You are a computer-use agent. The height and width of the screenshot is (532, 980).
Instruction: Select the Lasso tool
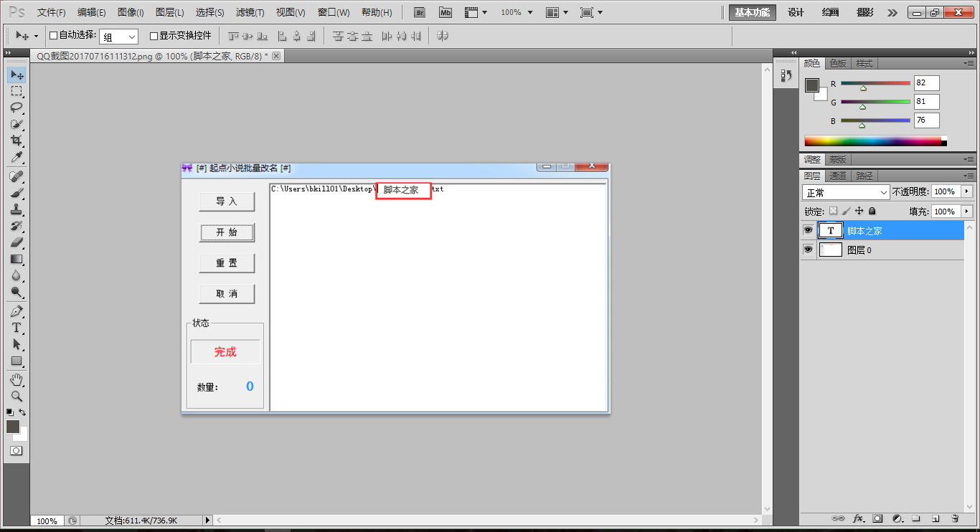point(17,108)
